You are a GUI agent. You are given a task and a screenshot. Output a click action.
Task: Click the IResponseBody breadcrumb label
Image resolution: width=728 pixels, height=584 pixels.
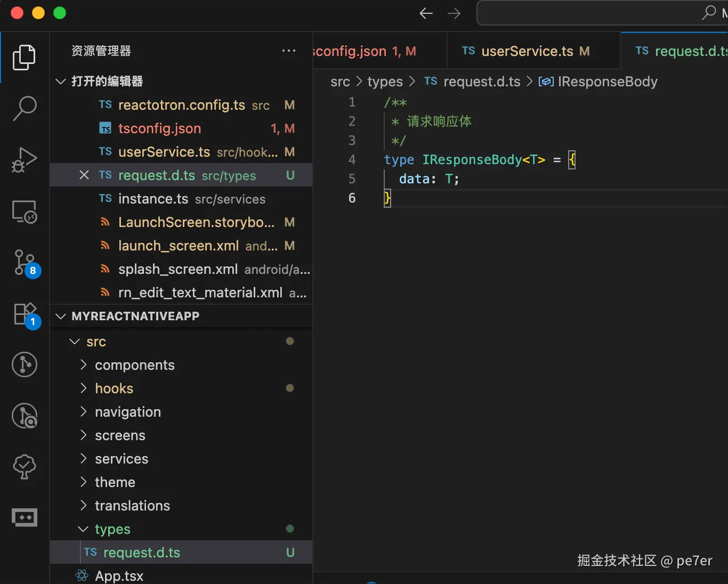608,82
